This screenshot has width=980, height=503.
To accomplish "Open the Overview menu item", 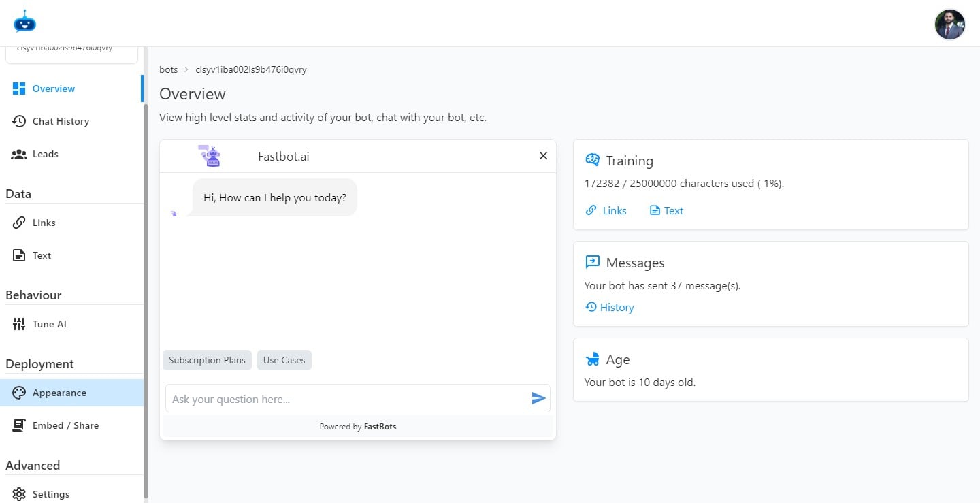I will pos(53,88).
